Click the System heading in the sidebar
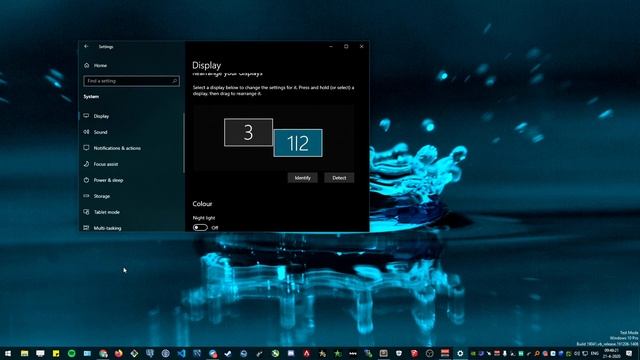Viewport: 640px width, 360px height. [x=91, y=97]
